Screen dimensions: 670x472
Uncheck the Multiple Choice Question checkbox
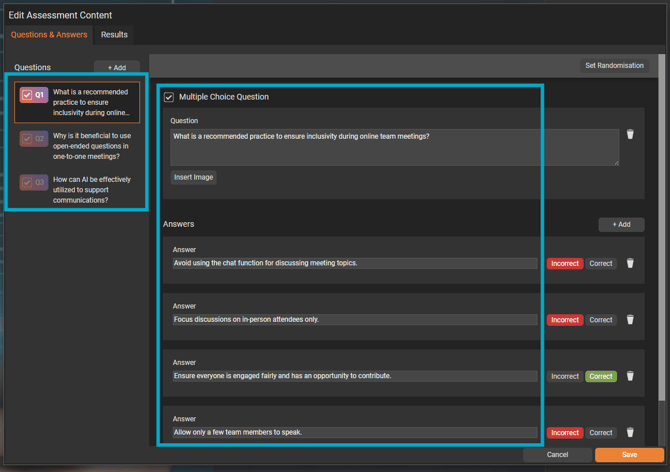[169, 97]
